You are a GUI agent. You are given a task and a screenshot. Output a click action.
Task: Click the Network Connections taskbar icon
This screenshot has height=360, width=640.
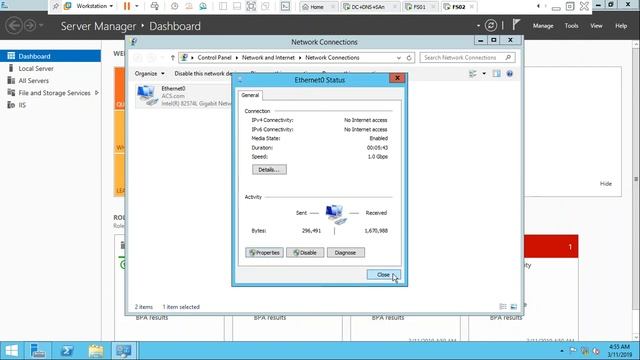pos(124,351)
